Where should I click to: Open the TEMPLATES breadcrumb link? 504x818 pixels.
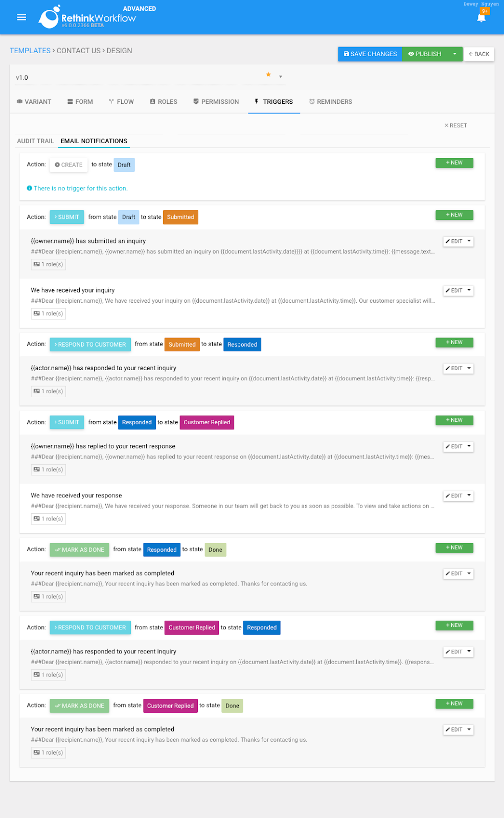[x=30, y=51]
